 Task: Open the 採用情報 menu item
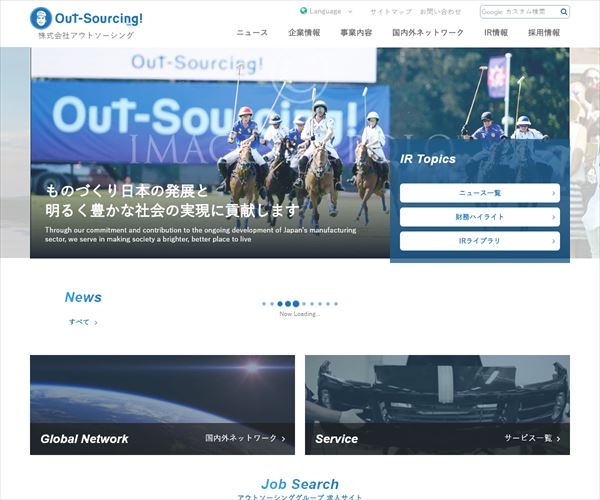[x=544, y=33]
